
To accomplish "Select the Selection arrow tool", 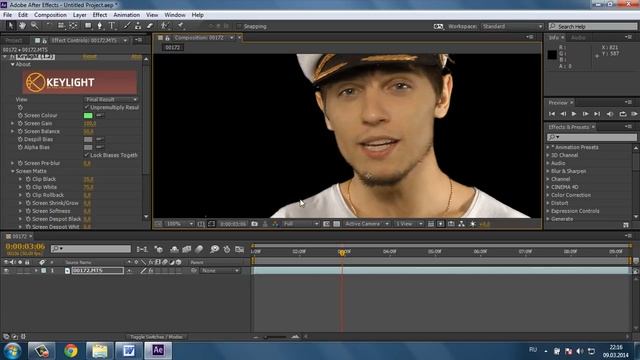I will click(x=10, y=26).
